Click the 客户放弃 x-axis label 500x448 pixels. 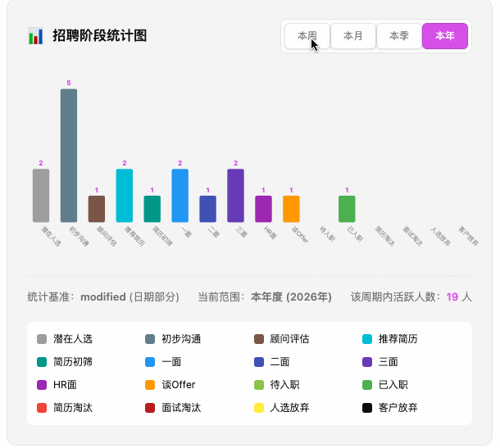(x=469, y=236)
